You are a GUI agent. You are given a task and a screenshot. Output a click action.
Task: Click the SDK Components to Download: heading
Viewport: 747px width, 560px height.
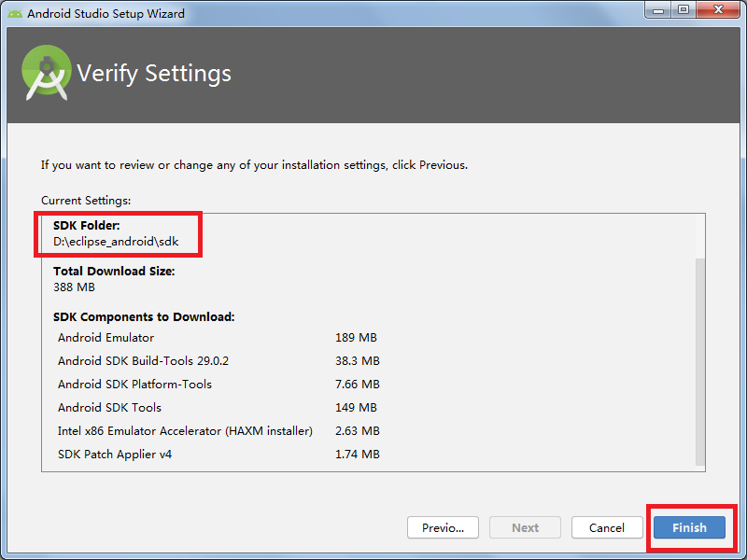[x=144, y=316]
